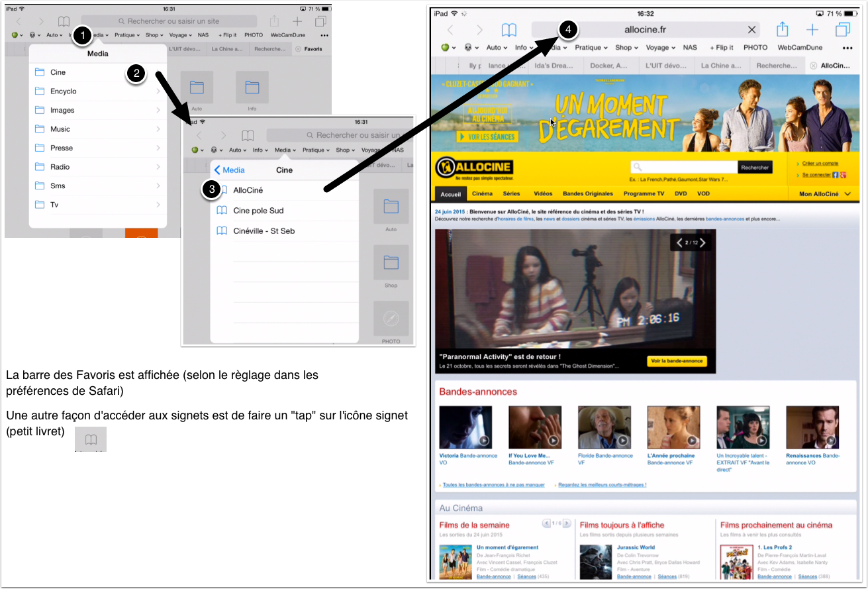This screenshot has height=589, width=868.
Task: Select Programme TV in AlloCiné navigation bar
Action: click(x=644, y=194)
